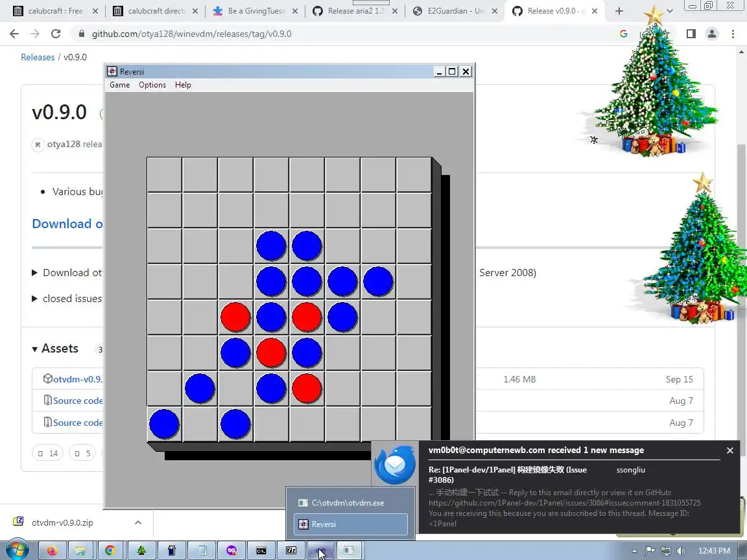747x560 pixels.
Task: Open Chrome three-dot menu
Action: tap(733, 34)
